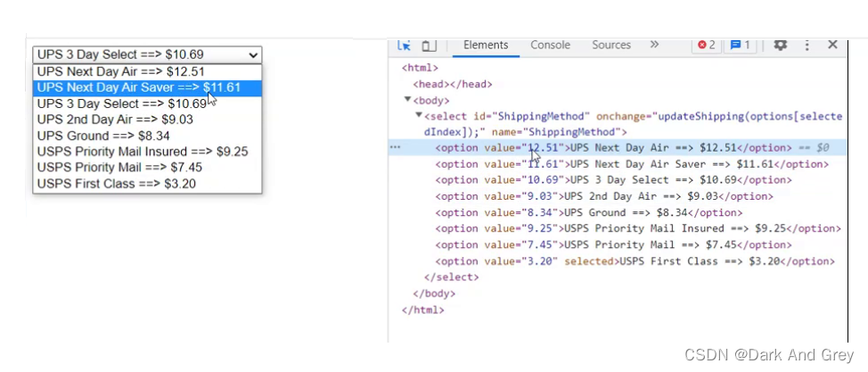868x372 pixels.
Task: Open the DevTools settings gear
Action: pyautogui.click(x=781, y=45)
